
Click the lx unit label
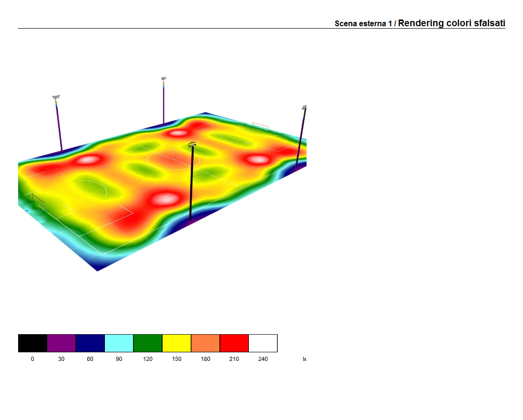click(305, 359)
